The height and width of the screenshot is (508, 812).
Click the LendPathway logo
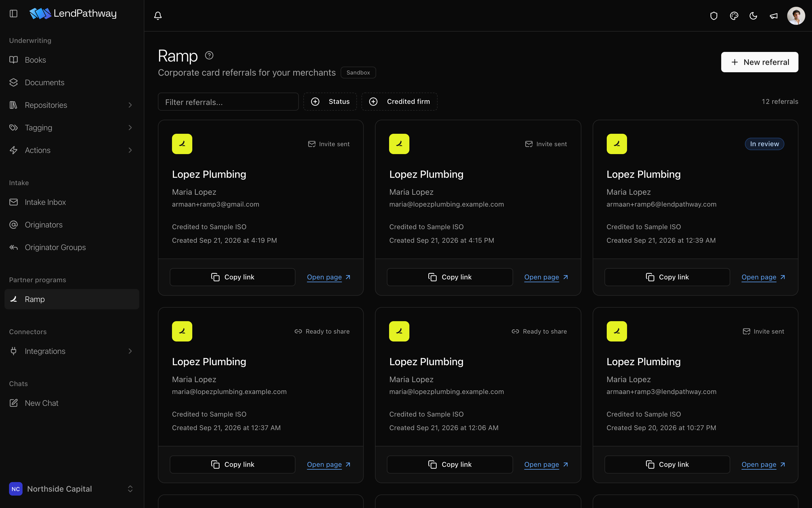73,14
